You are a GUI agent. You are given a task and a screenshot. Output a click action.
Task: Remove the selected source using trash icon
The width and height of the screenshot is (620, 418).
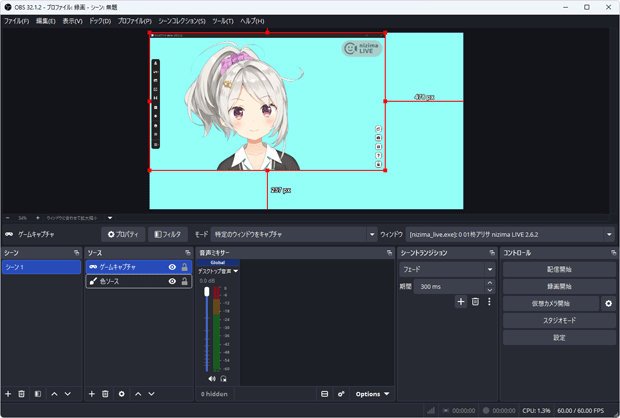point(105,394)
